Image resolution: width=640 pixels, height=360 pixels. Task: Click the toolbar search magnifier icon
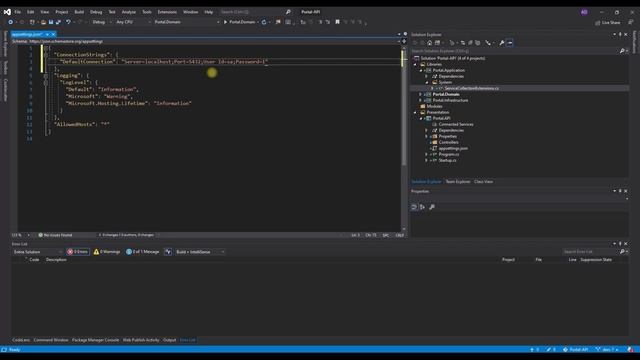point(288,12)
